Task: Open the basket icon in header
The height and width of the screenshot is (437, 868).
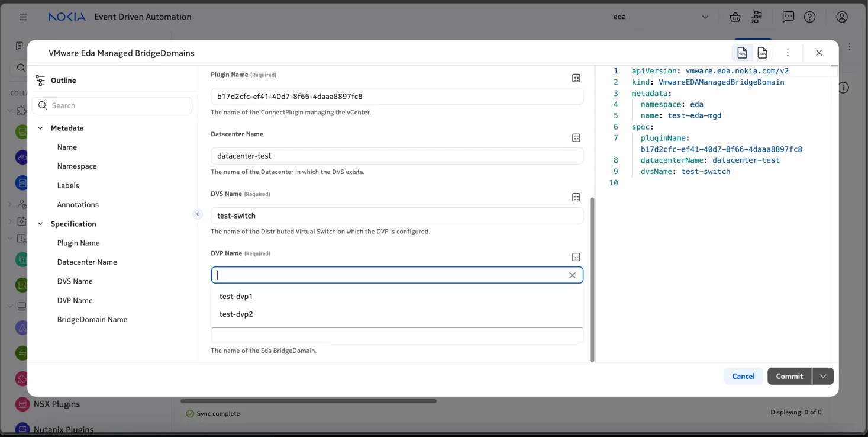Action: (x=735, y=17)
